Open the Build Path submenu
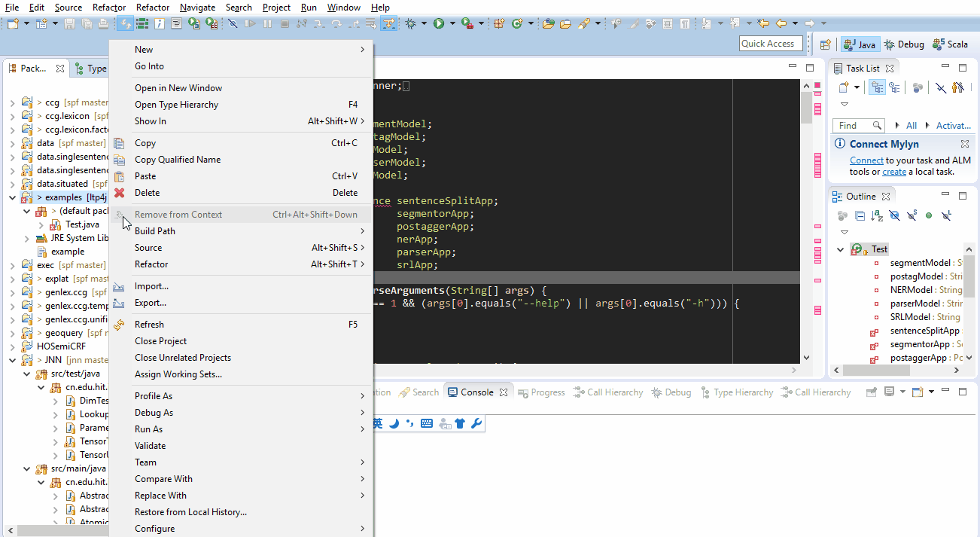Screen dimensions: 980x537 click(x=155, y=231)
